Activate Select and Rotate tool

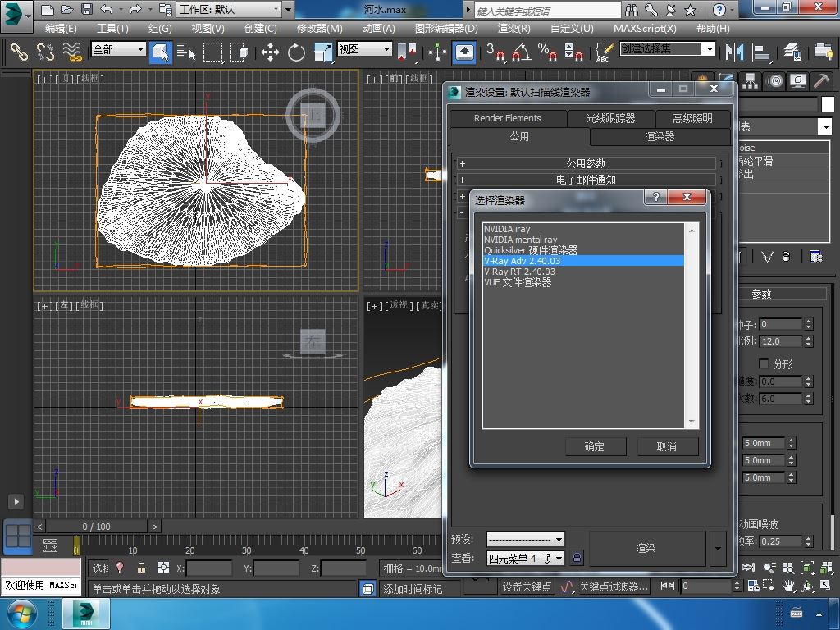tap(296, 52)
